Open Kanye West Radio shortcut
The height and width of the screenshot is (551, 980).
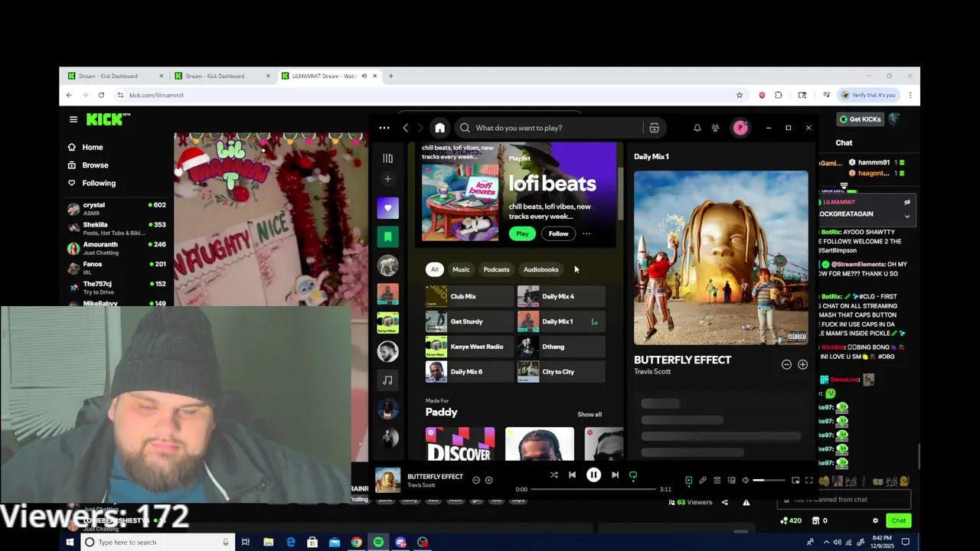tap(469, 347)
